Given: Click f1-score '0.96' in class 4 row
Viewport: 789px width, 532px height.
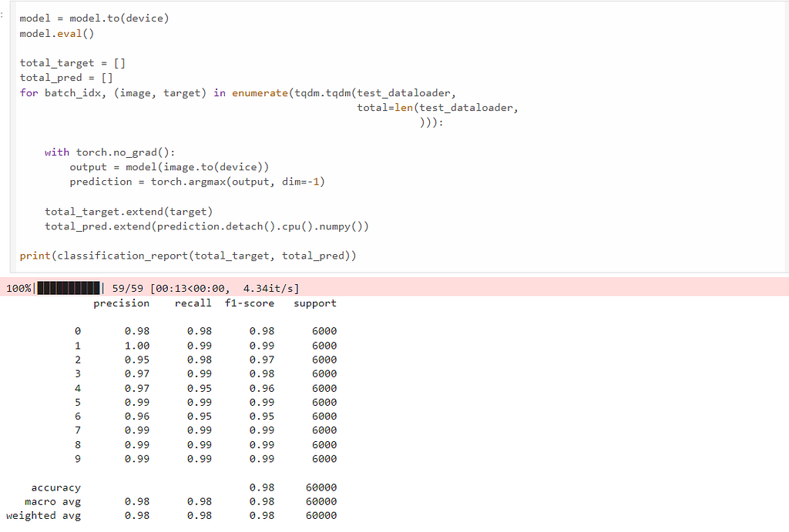Looking at the screenshot, I should [262, 388].
